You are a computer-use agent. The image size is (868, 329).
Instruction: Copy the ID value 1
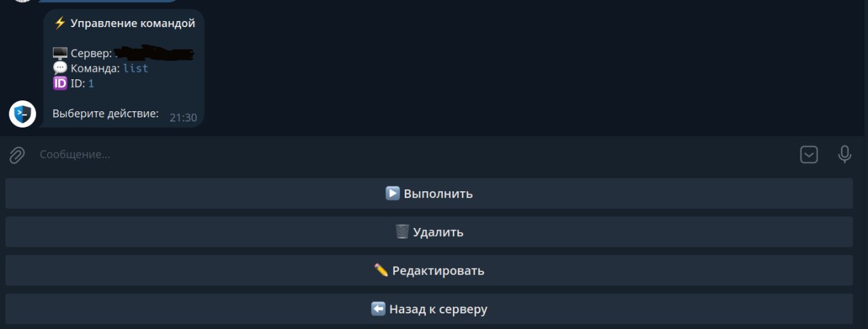[91, 83]
